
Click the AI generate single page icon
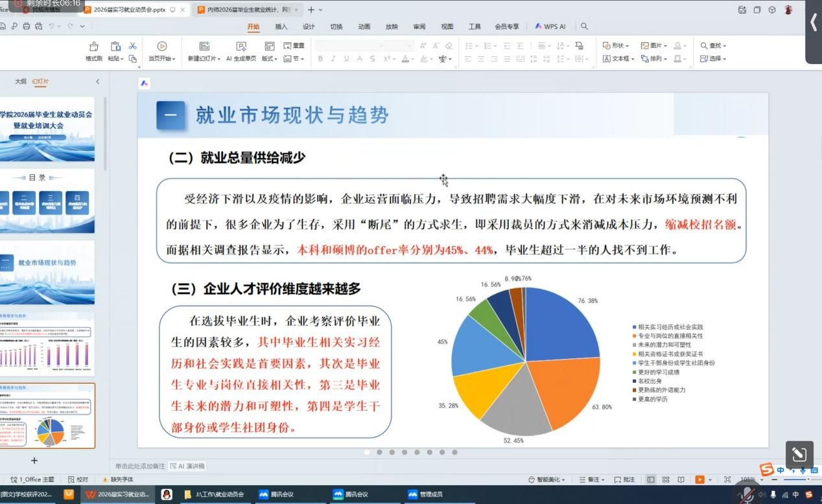click(x=241, y=47)
